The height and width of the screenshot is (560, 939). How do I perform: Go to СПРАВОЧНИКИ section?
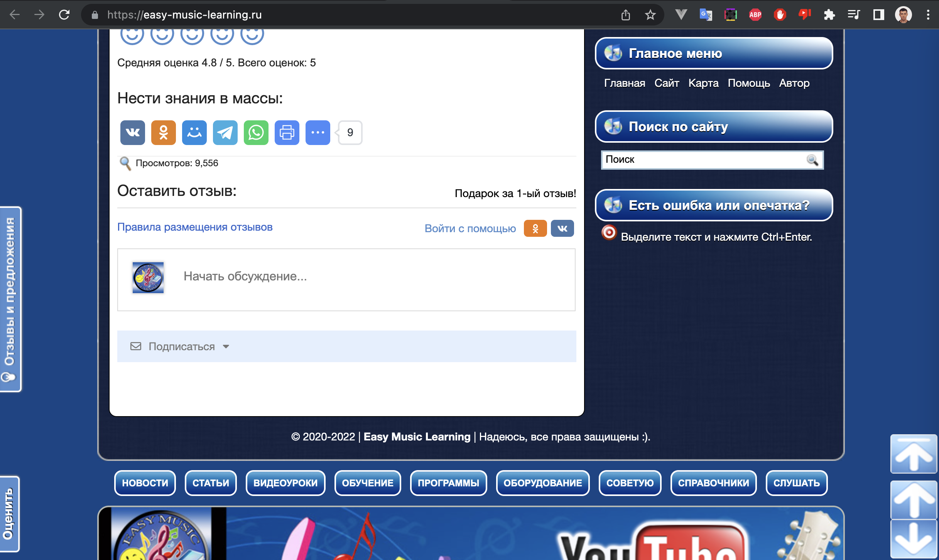pyautogui.click(x=713, y=483)
